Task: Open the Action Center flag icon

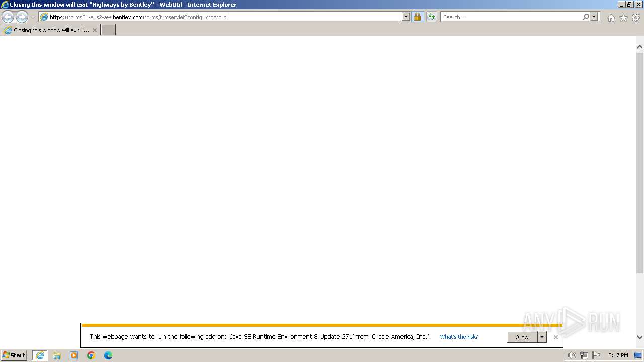Action: coord(596,355)
